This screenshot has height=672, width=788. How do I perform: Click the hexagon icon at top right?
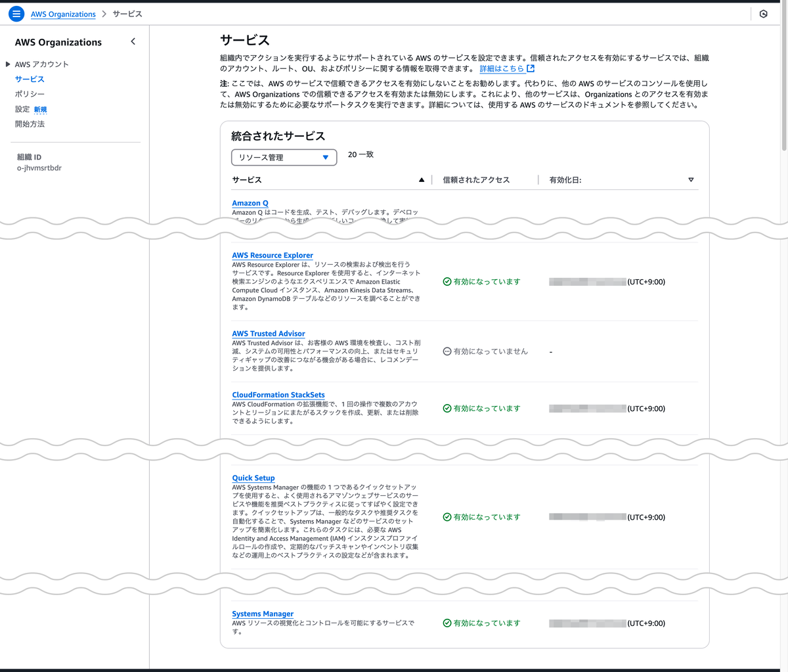(x=763, y=14)
